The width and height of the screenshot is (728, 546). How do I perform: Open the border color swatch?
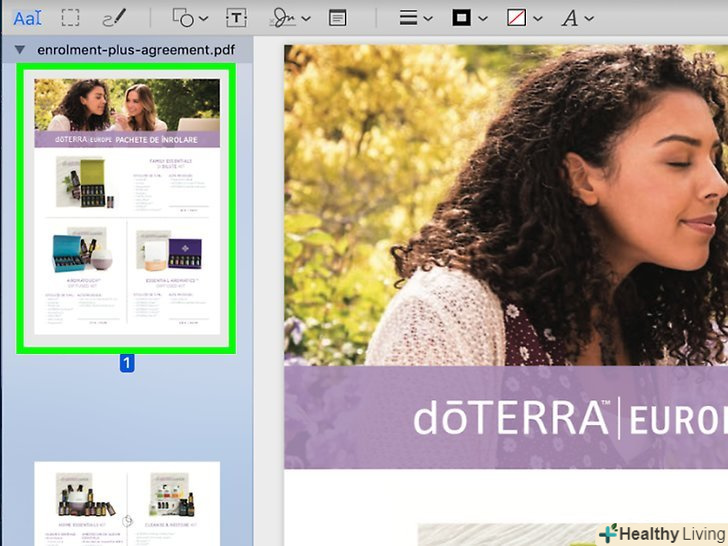(x=462, y=18)
